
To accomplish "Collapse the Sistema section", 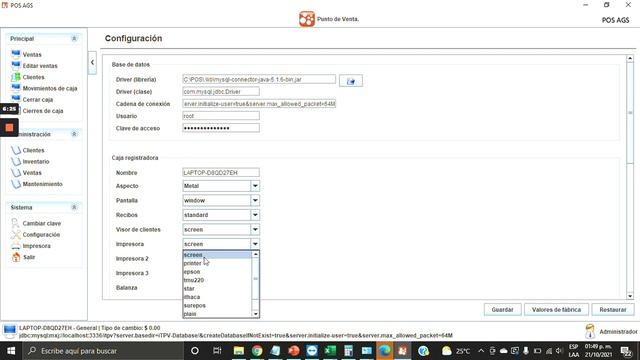I will point(74,207).
